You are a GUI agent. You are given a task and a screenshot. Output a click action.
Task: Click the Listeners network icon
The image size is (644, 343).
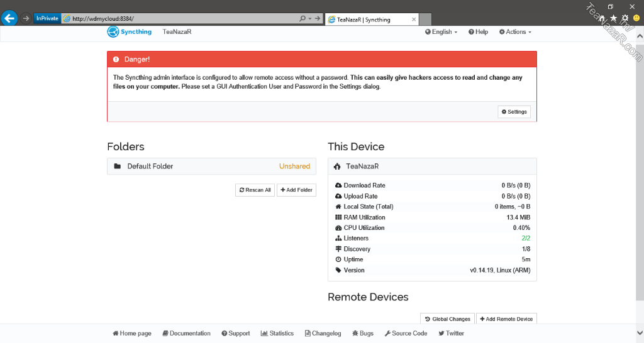(338, 238)
